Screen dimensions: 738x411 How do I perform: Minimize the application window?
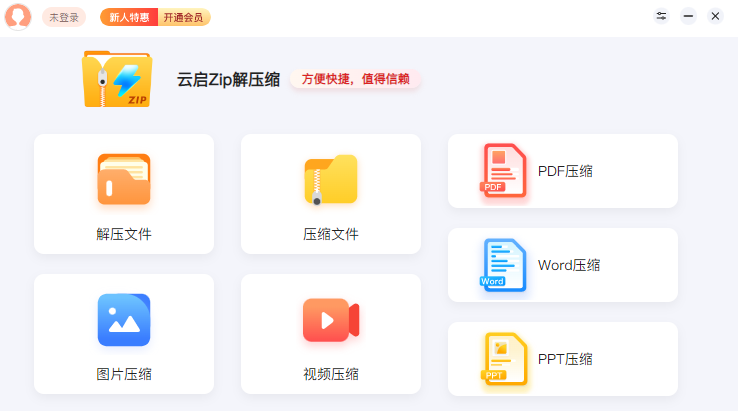pyautogui.click(x=688, y=16)
